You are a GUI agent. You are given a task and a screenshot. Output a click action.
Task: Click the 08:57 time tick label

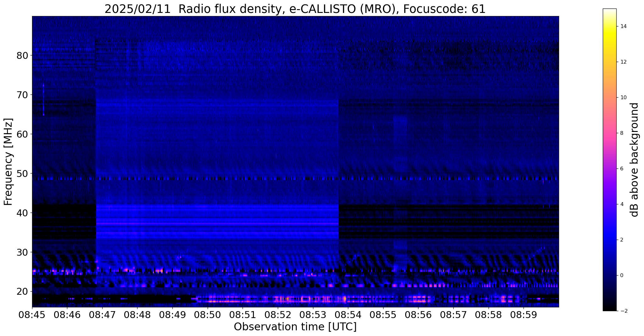[x=453, y=315]
